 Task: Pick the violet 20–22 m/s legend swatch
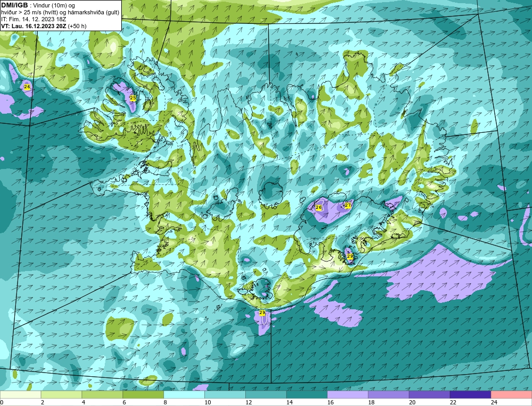[x=429, y=395]
